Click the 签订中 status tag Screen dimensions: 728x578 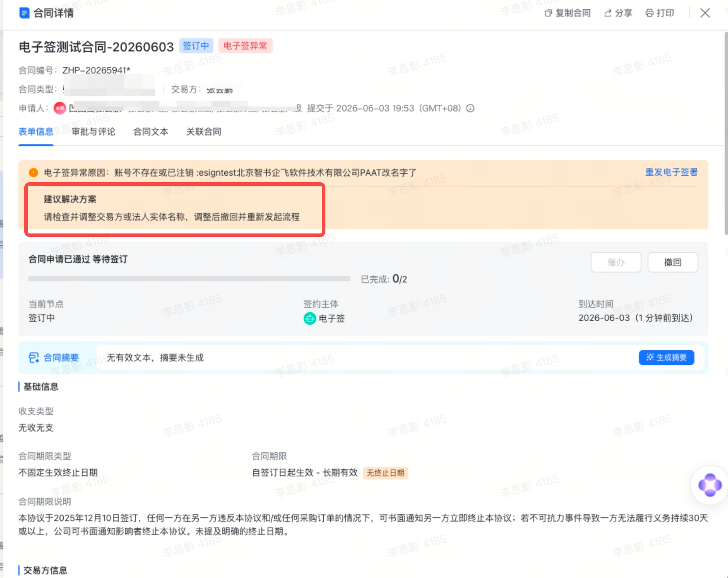coord(196,46)
